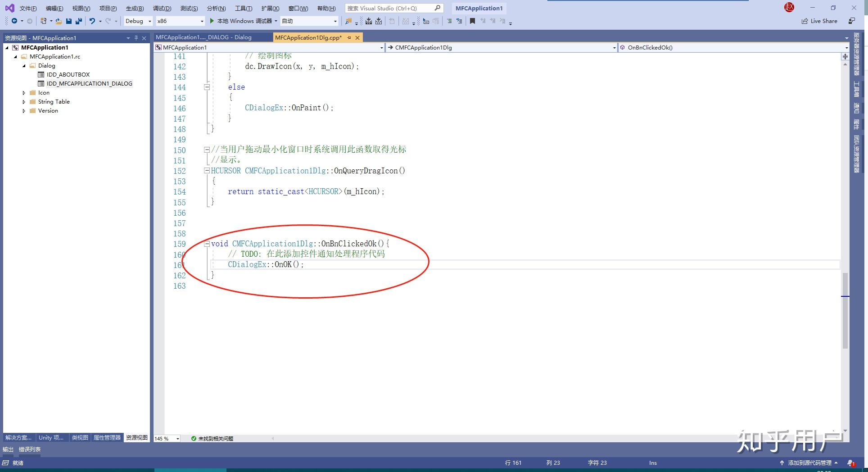
Task: Click the Navigate Backward arrow in toolbar
Action: pyautogui.click(x=14, y=21)
